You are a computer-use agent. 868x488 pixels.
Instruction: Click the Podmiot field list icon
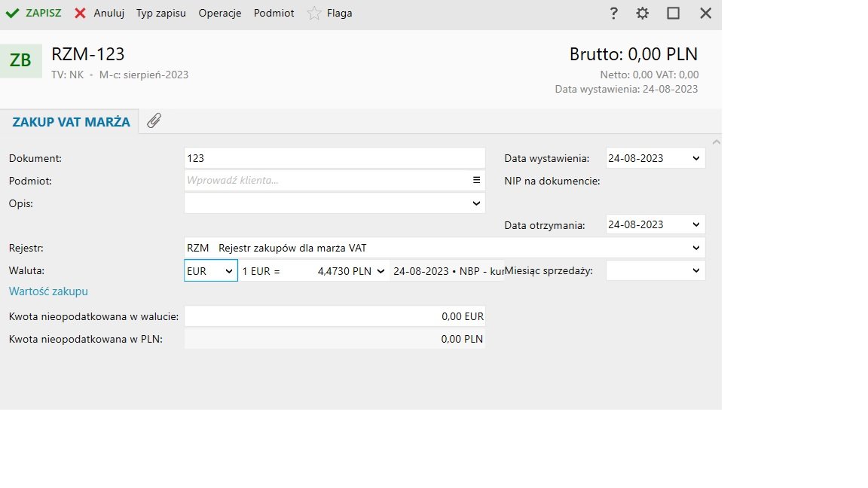pyautogui.click(x=476, y=180)
